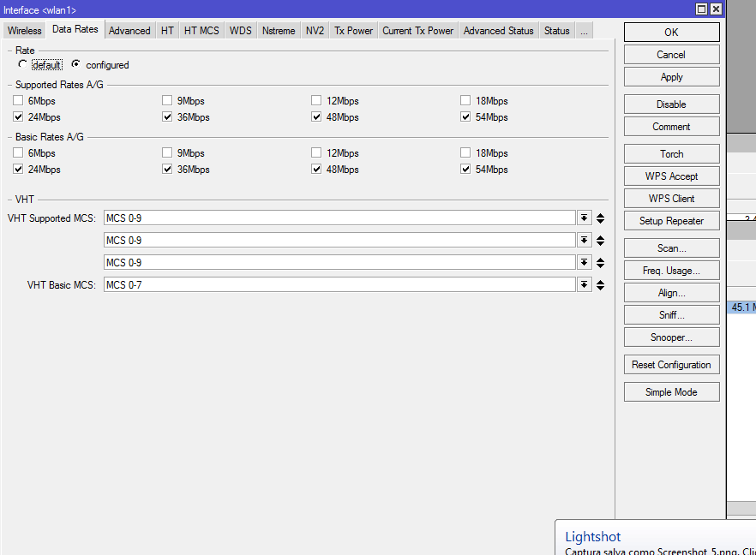756x555 pixels.
Task: Open the Scan... tool
Action: [x=672, y=248]
